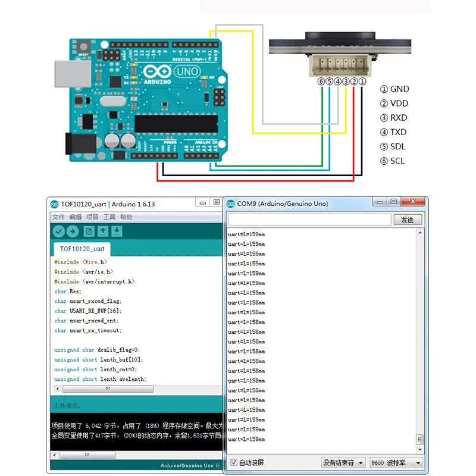
Task: Open the 文件 menu
Action: pyautogui.click(x=58, y=217)
